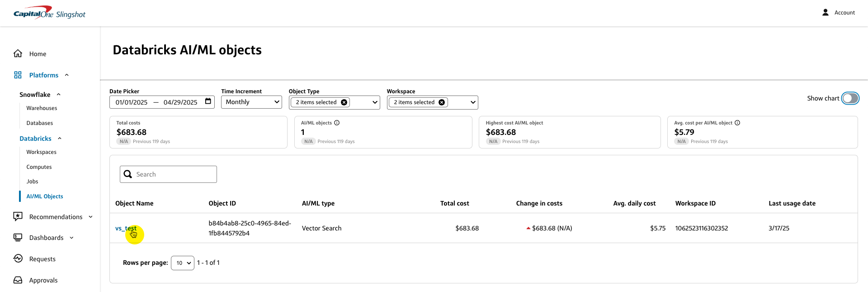Click the Workspace ID value 1062523116302352

coord(702,228)
